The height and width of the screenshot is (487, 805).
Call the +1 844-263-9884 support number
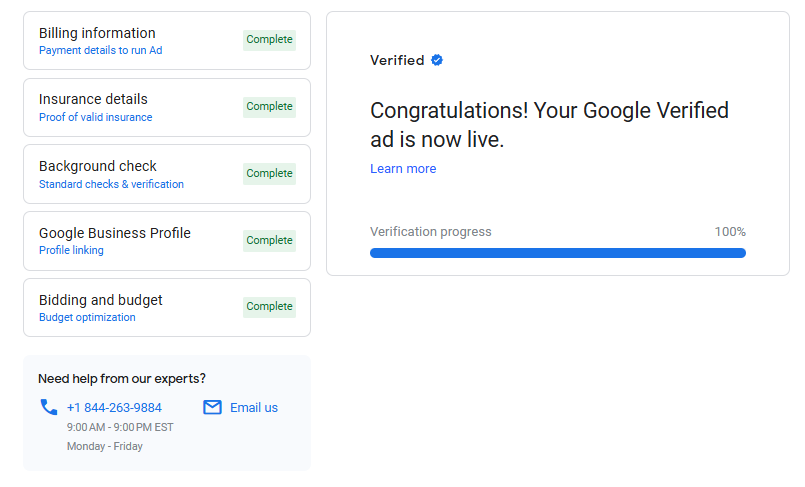[x=114, y=407]
